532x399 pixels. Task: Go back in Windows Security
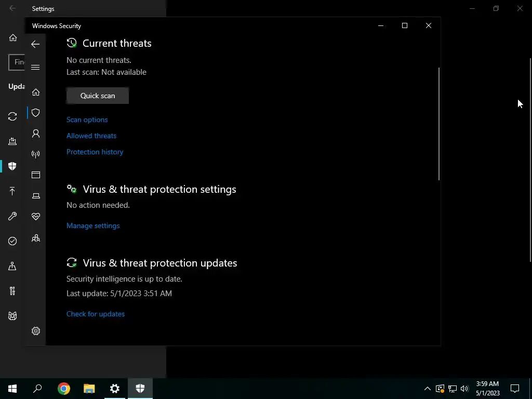pos(35,44)
